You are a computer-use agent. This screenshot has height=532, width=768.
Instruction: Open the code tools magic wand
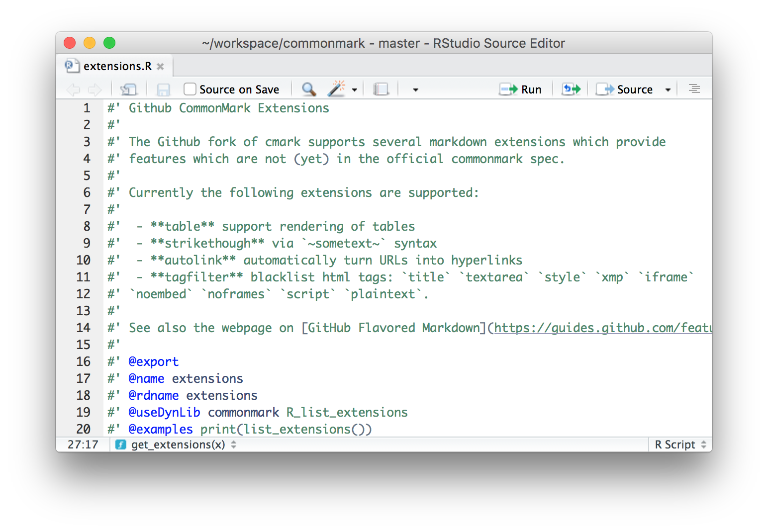(x=337, y=89)
